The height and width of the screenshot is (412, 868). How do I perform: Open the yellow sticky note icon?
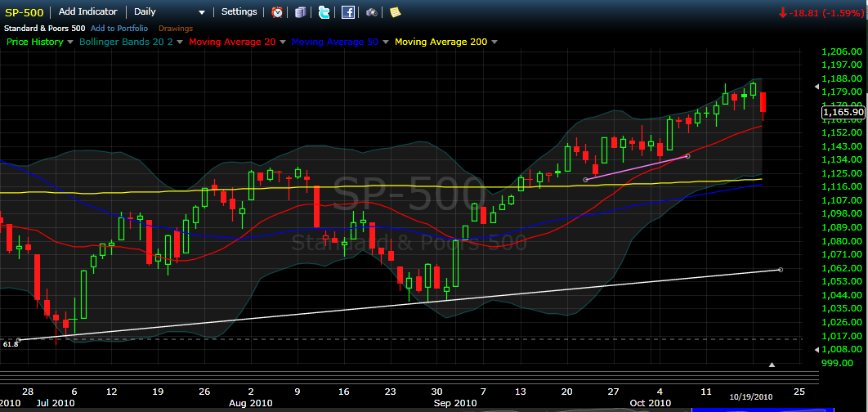pyautogui.click(x=395, y=11)
